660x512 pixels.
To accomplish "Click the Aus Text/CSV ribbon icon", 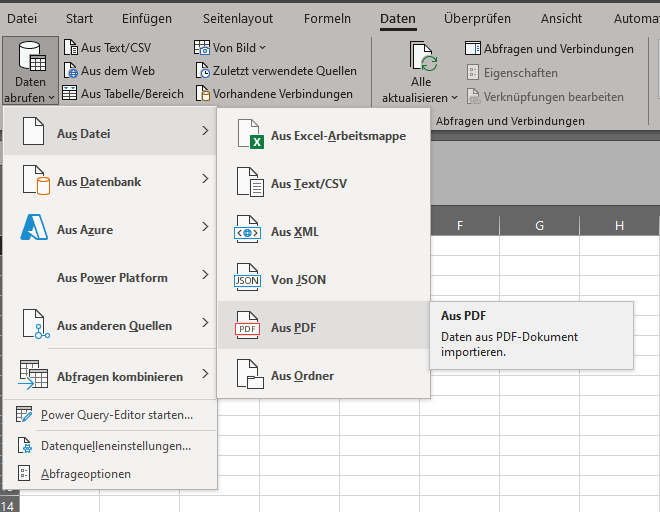I will click(x=71, y=48).
